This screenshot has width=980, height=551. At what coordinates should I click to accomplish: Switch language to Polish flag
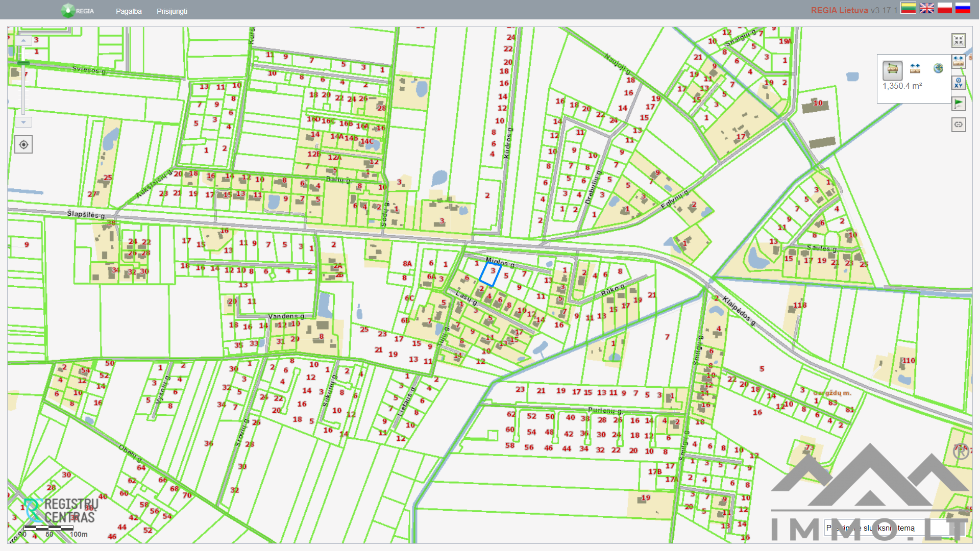pyautogui.click(x=945, y=8)
